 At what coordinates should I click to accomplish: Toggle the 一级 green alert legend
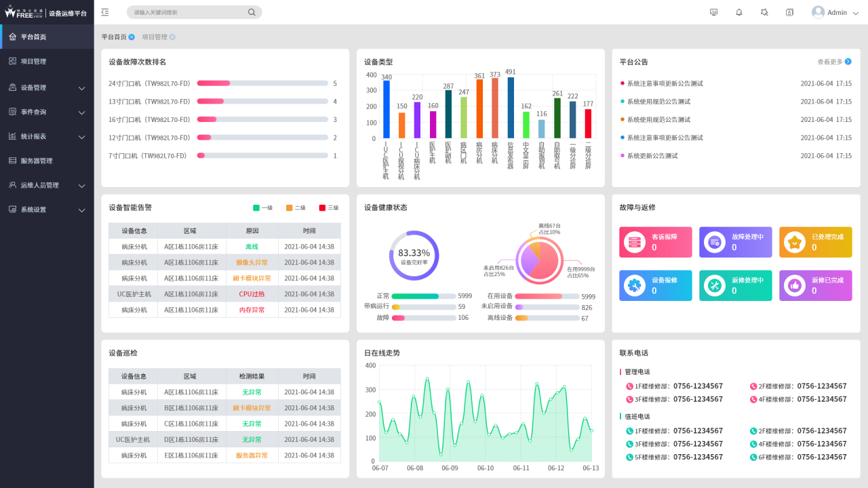point(262,208)
